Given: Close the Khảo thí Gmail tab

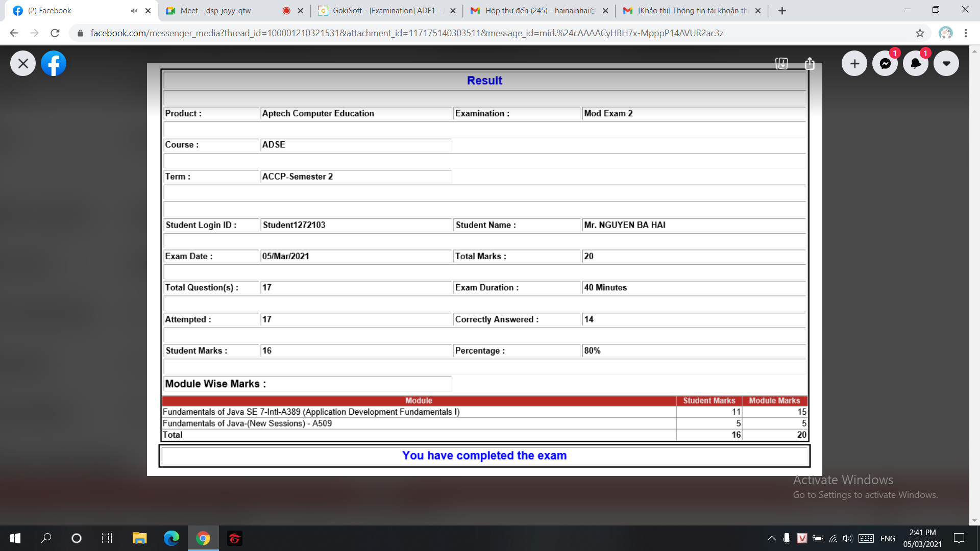Looking at the screenshot, I should coord(758,11).
